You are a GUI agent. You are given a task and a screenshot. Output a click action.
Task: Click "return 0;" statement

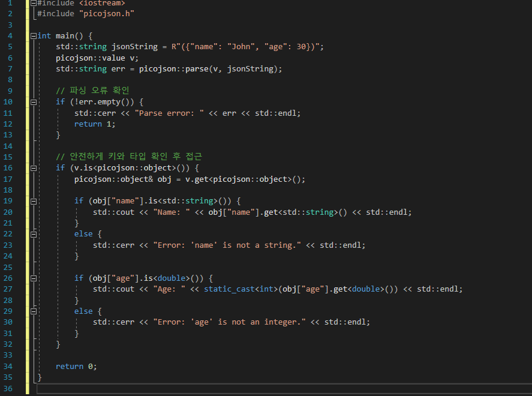coord(76,367)
